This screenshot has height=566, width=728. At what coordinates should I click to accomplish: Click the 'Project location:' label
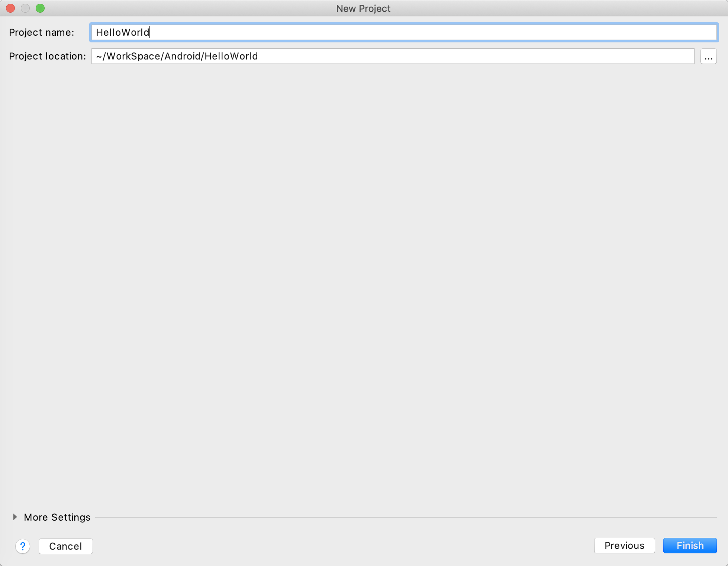47,56
